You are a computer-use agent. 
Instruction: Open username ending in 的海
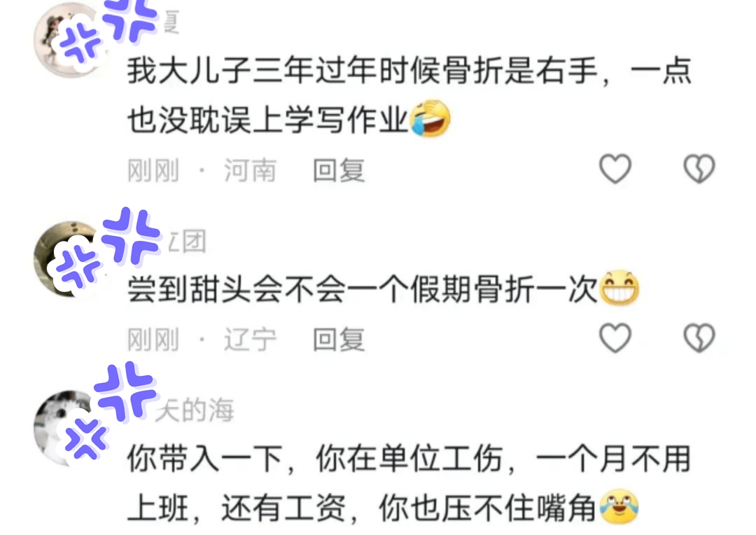point(195,410)
